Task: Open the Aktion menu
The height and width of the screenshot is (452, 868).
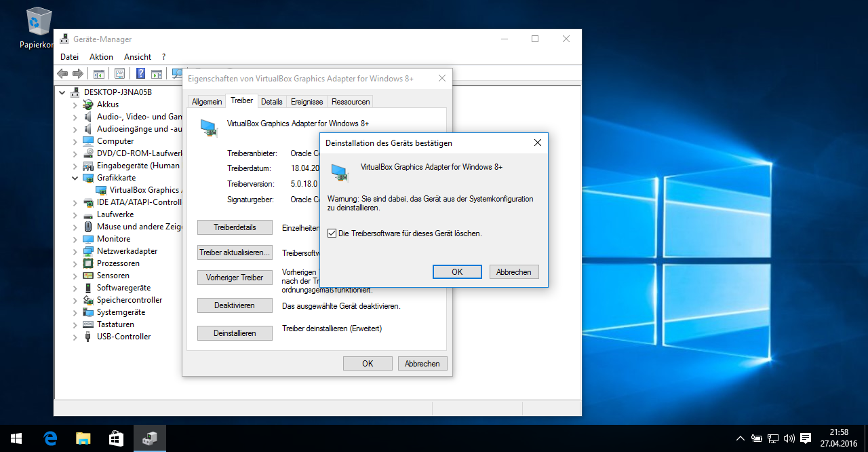Action: (101, 57)
